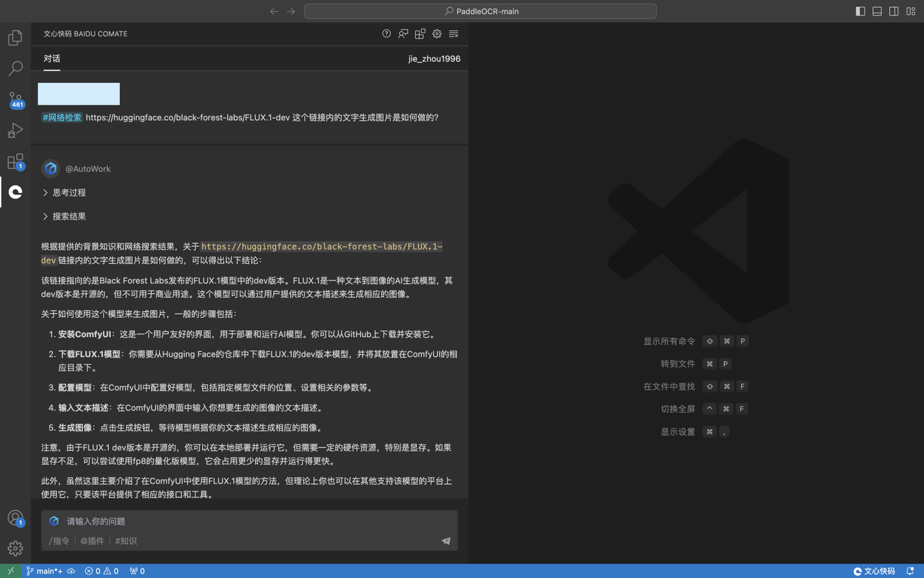Screen dimensions: 924x578
Task: Click the 文心快码 BAIDU COMATE panel title
Action: pos(85,34)
